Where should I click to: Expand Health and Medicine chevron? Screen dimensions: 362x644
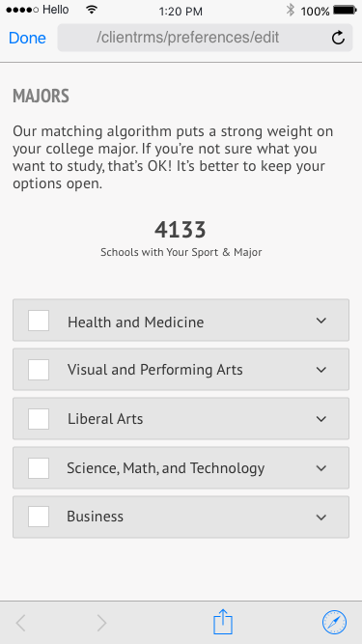click(321, 321)
